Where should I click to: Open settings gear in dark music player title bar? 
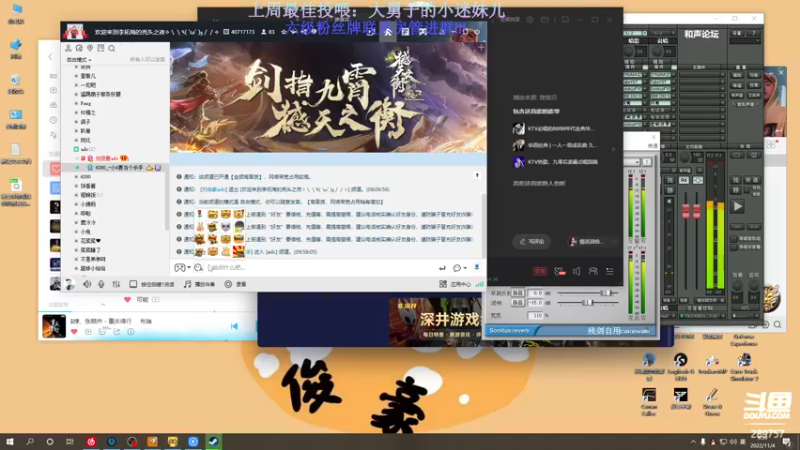click(530, 20)
